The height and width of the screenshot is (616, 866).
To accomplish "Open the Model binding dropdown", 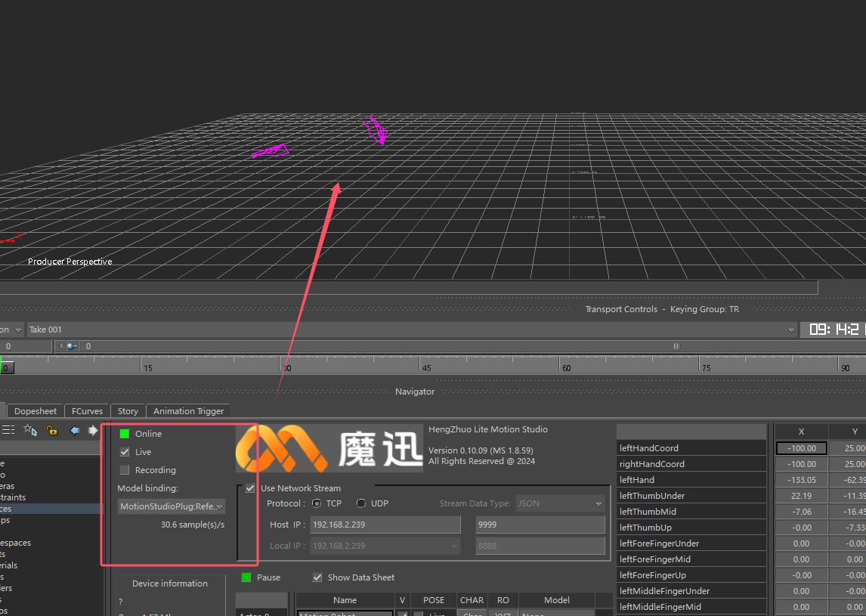I will pyautogui.click(x=171, y=506).
